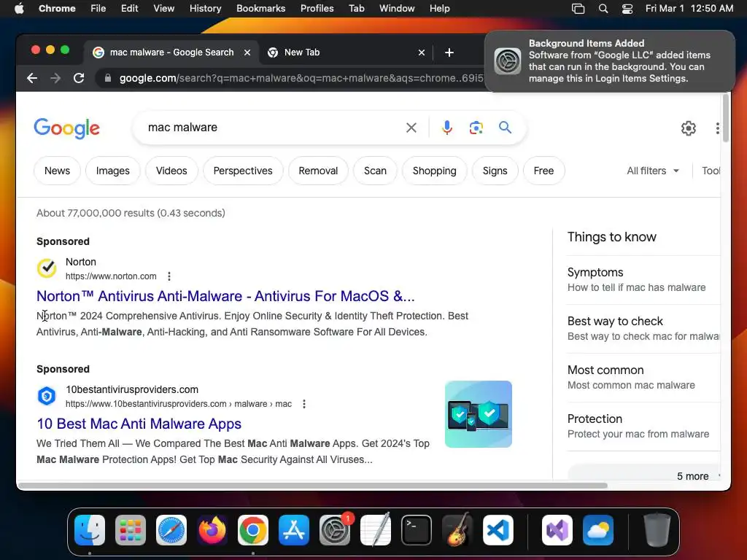Select the Free filter chip
Image resolution: width=747 pixels, height=560 pixels.
point(543,171)
